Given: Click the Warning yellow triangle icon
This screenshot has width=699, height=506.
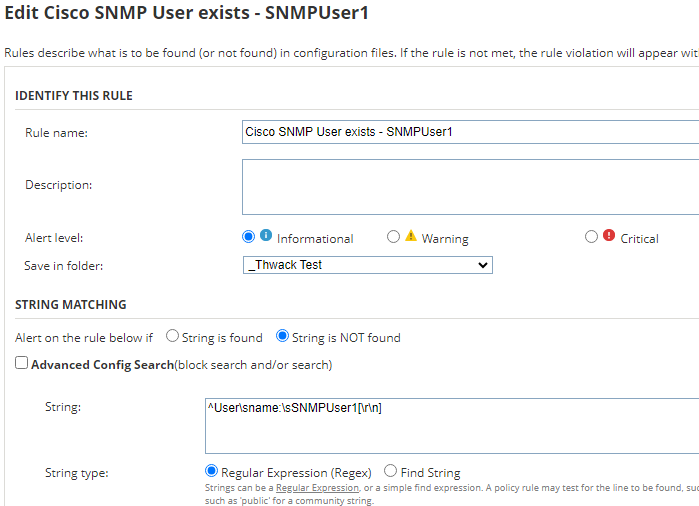Looking at the screenshot, I should pos(411,235).
